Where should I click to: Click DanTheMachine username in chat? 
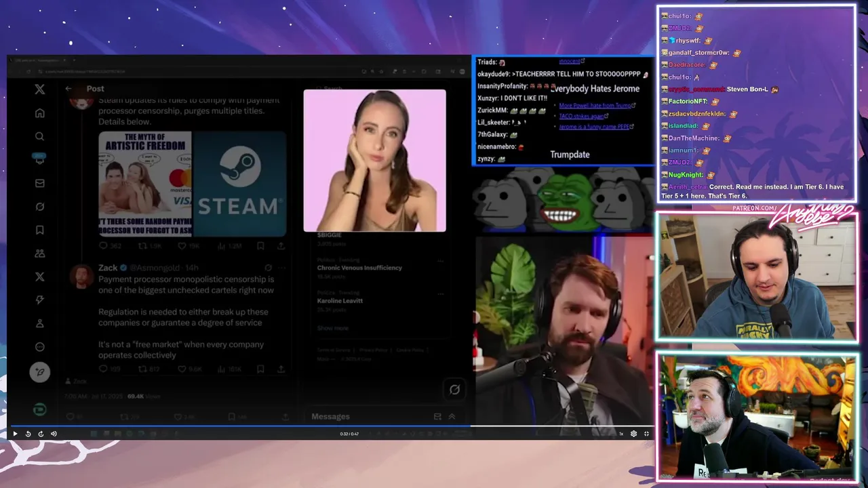[694, 138]
